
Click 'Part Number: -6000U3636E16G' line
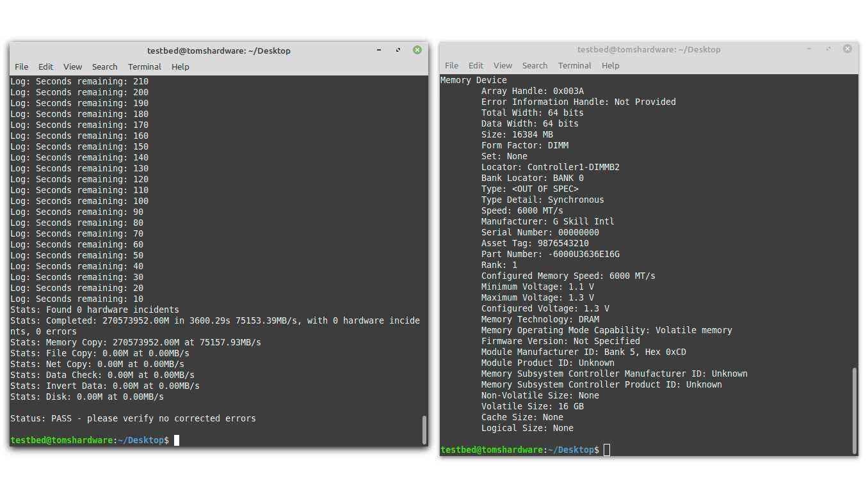551,254
